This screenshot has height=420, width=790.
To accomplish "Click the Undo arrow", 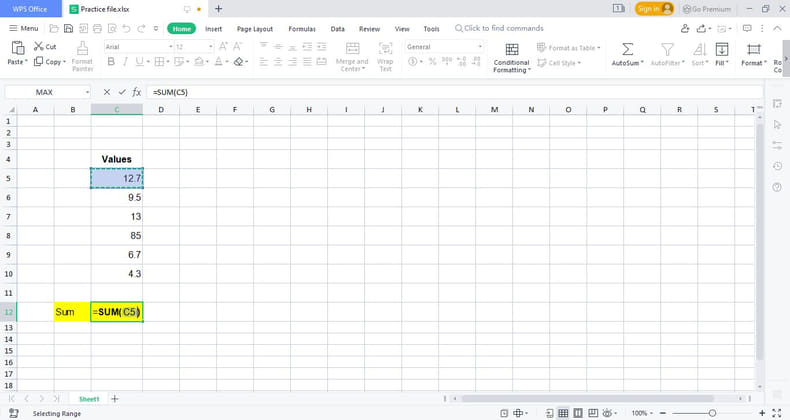I will (126, 28).
